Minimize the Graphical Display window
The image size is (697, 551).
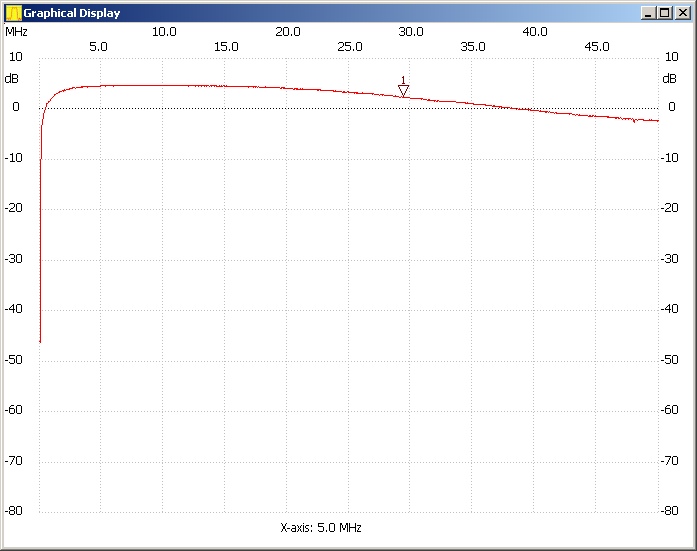648,13
